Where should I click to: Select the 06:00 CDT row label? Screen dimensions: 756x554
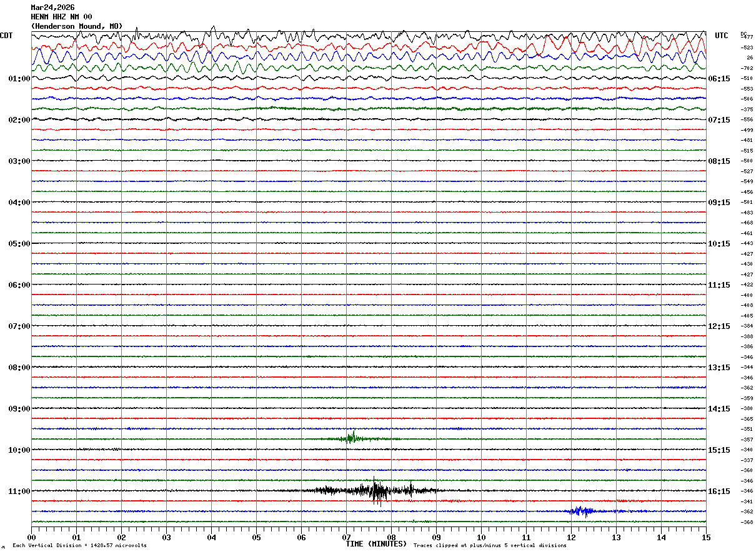[x=19, y=285]
